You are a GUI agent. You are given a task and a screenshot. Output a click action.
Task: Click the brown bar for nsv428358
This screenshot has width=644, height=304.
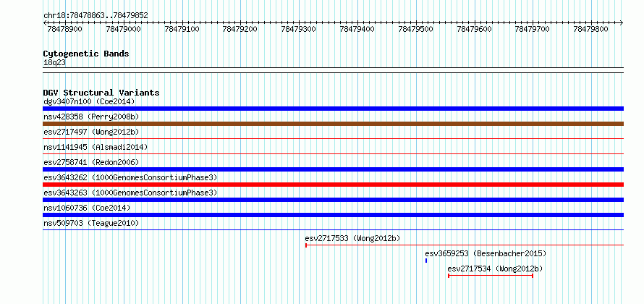click(333, 124)
